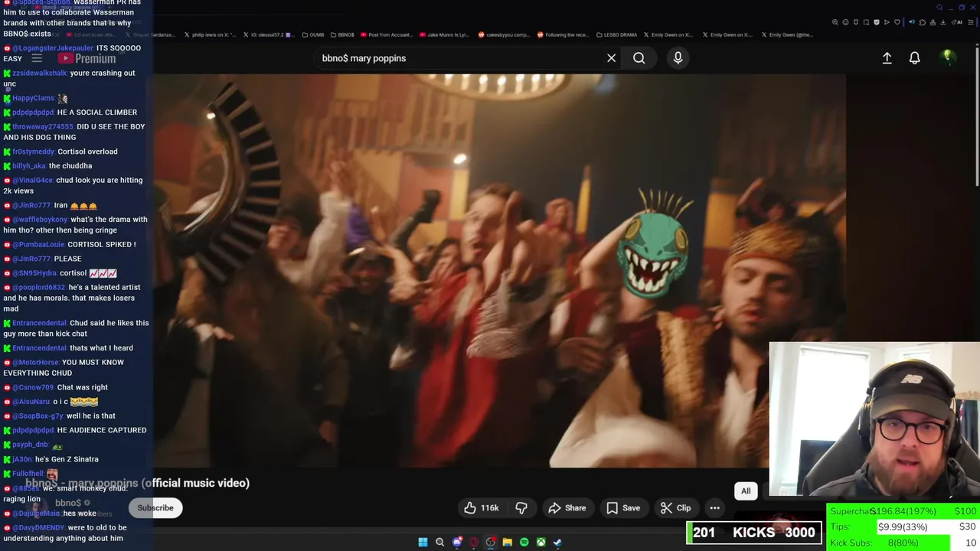Click the music video player frame
Viewport: 980px width, 551px height.
tap(499, 271)
